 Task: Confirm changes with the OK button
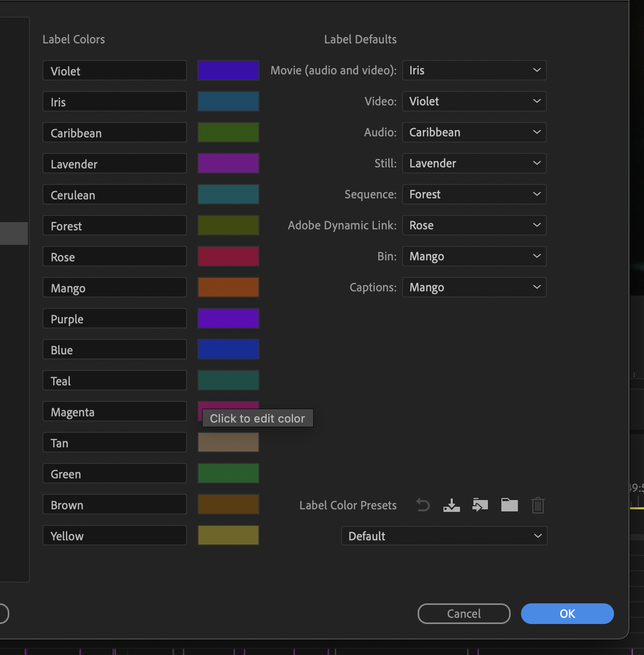tap(567, 614)
